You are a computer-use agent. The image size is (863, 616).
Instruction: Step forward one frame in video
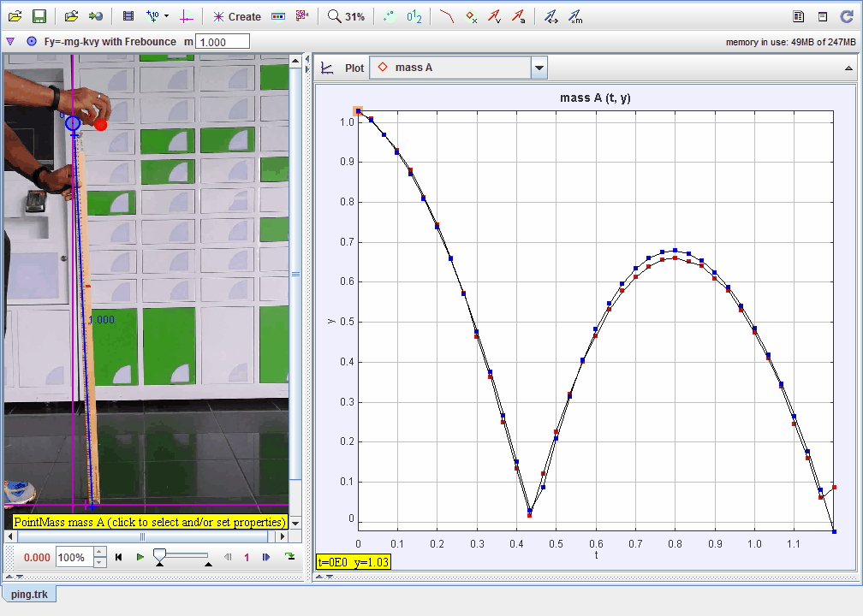coord(266,557)
